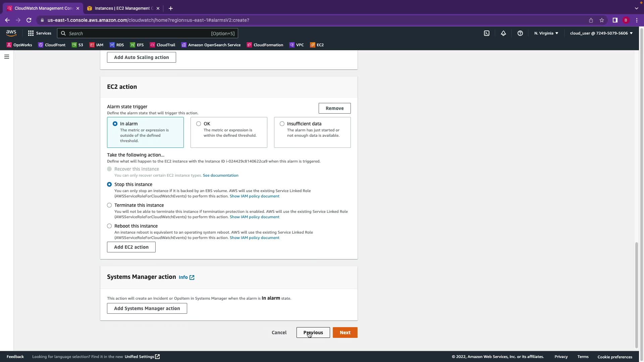Click the orange Next button
Image resolution: width=644 pixels, height=362 pixels.
tap(345, 333)
